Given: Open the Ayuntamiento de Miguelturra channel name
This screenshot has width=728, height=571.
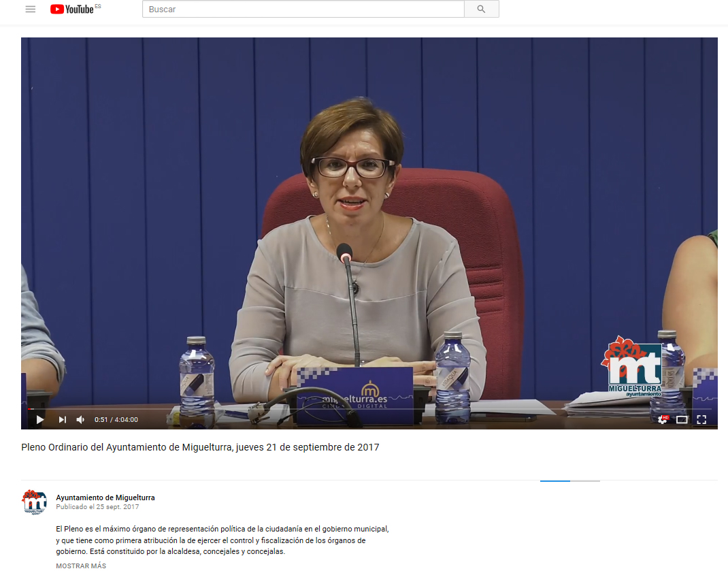Looking at the screenshot, I should point(105,497).
